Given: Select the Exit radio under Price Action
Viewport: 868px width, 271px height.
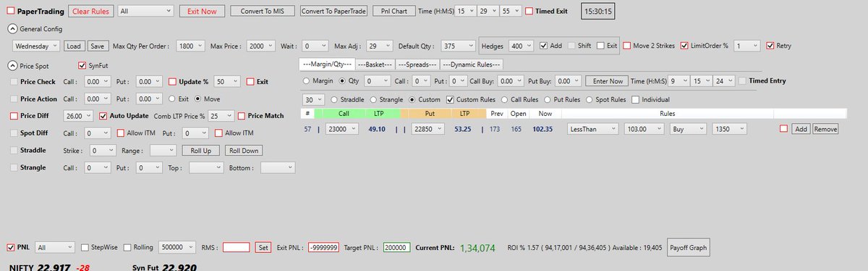Looking at the screenshot, I should [x=172, y=99].
